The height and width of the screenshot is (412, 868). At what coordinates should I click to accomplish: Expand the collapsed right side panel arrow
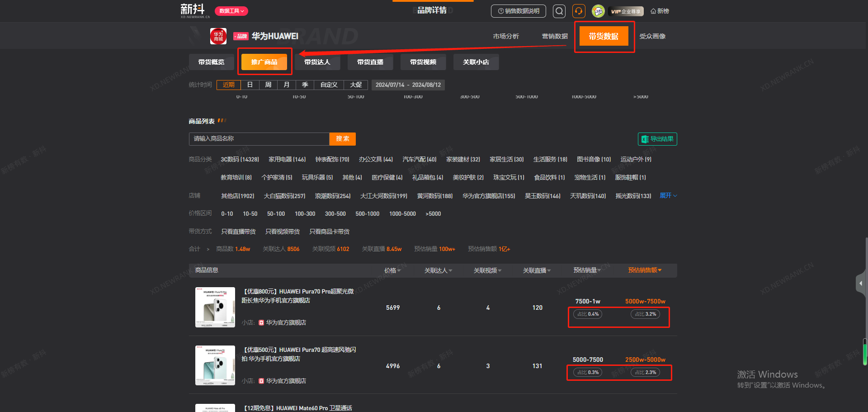coord(860,284)
